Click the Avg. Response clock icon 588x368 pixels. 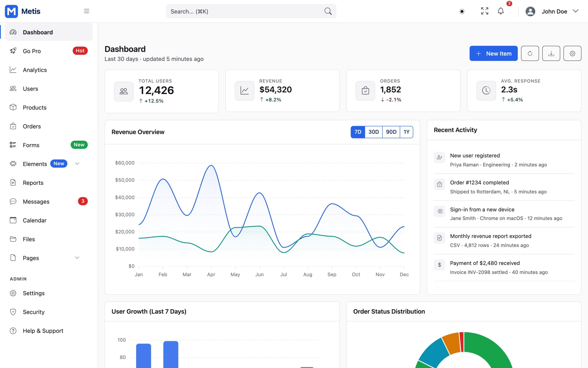coord(486,91)
